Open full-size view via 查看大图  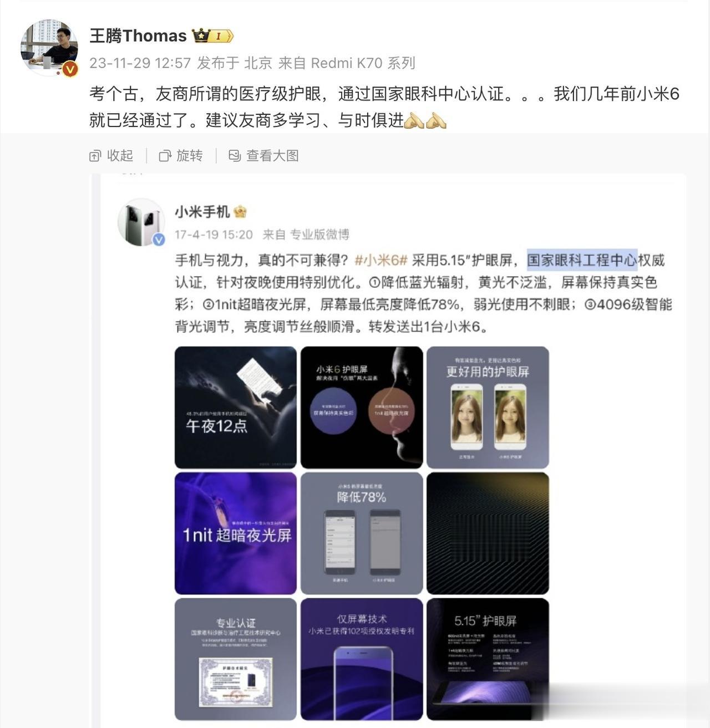[263, 156]
